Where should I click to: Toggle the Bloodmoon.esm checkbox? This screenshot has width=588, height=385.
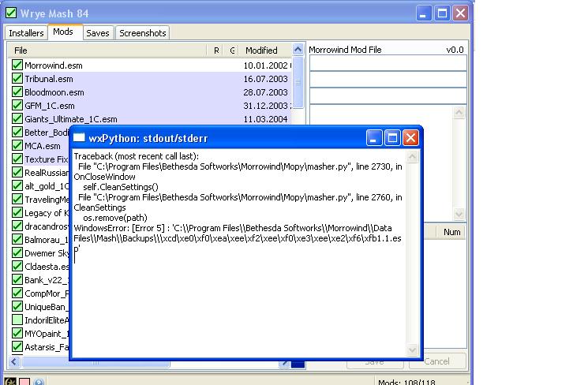17,92
